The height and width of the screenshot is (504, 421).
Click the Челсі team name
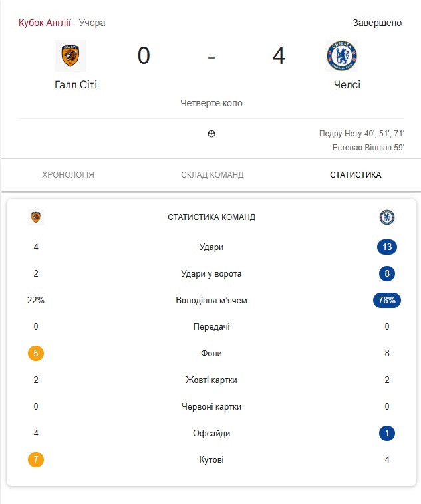[x=347, y=85]
